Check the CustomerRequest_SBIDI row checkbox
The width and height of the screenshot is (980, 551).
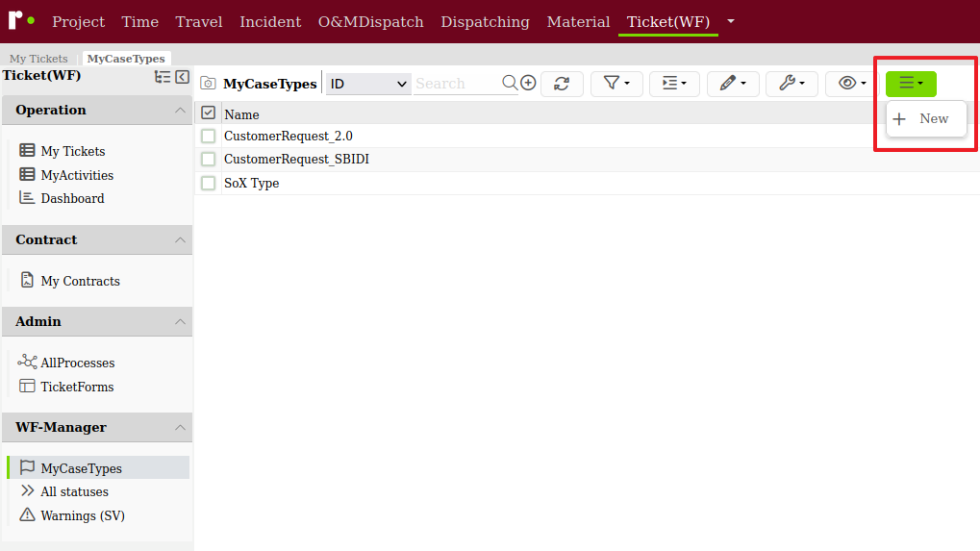[x=208, y=160]
